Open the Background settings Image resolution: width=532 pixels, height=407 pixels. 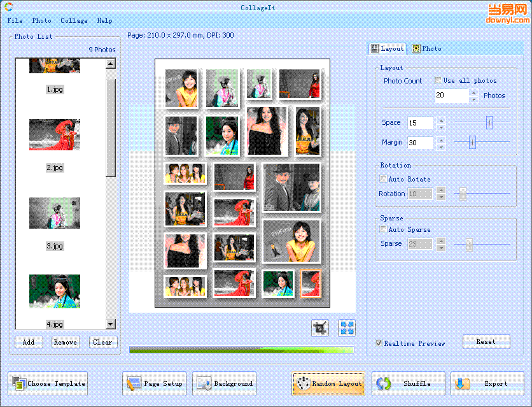point(224,383)
